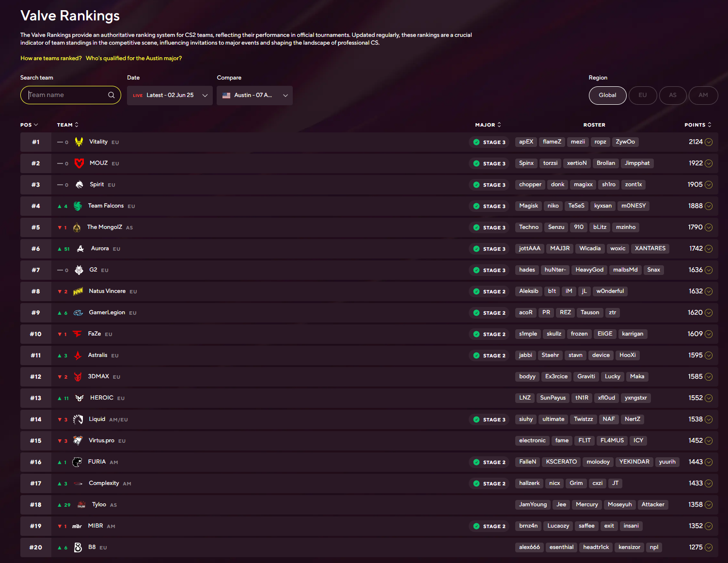Click the Complexity team logo

78,483
